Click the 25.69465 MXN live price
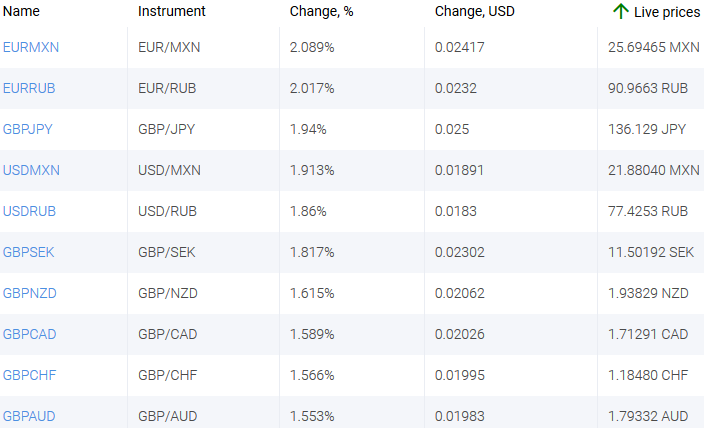Screen dimensions: 704x428 point(654,47)
